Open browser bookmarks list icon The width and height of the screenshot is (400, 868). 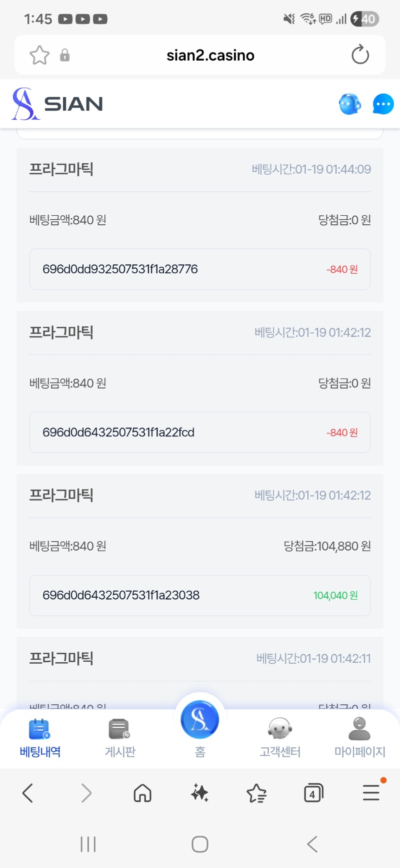256,793
